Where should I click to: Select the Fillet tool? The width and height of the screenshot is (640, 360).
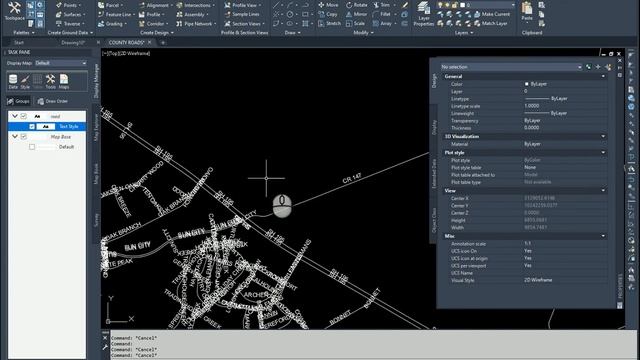(x=383, y=14)
